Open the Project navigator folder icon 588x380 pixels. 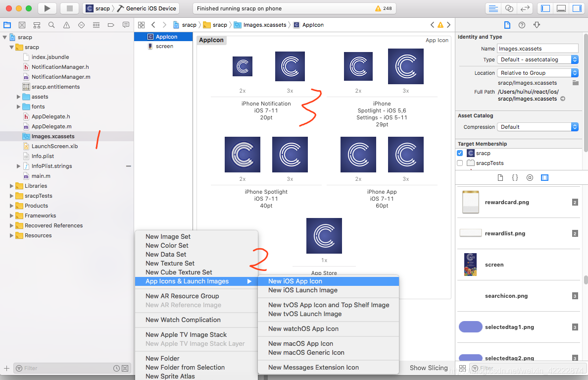click(7, 25)
